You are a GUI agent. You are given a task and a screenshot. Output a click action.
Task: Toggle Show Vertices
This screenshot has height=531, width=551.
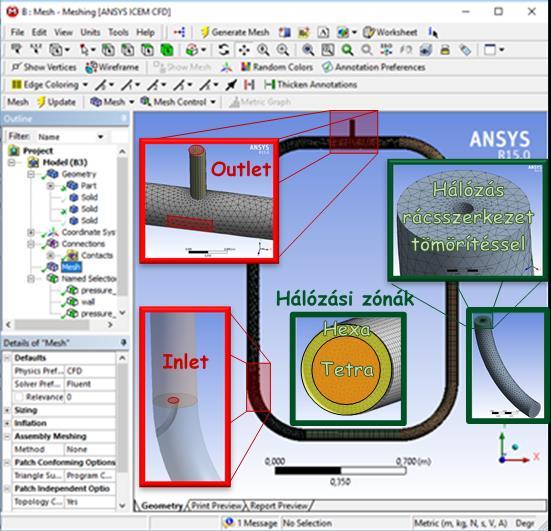(44, 67)
